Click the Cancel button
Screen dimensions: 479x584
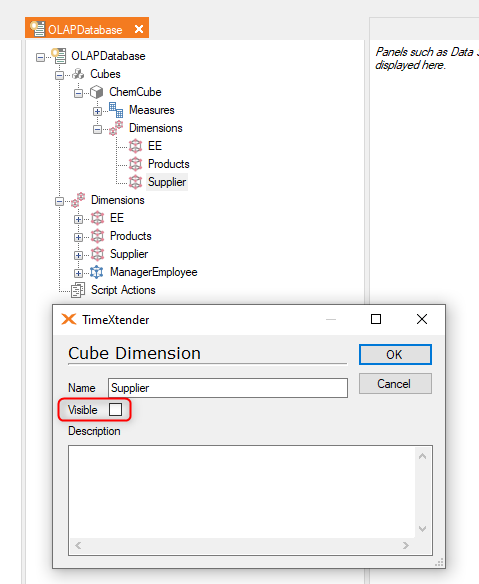(x=395, y=384)
